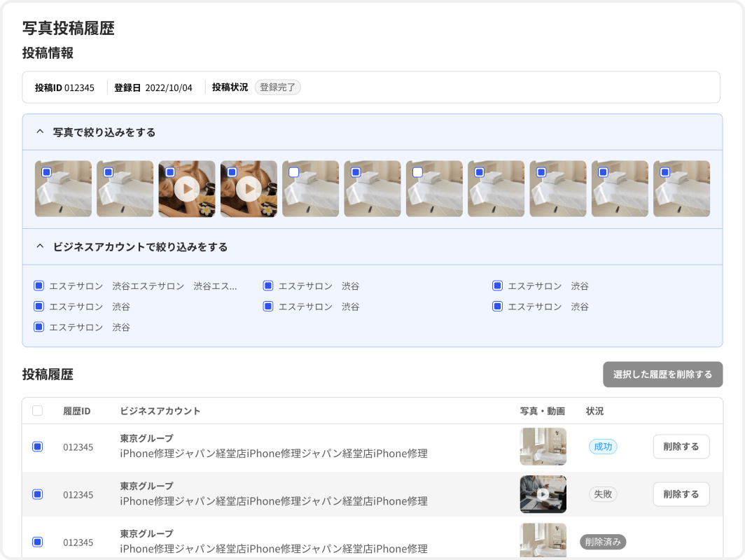Play the video in the failed history row
This screenshot has width=745, height=560.
543,494
